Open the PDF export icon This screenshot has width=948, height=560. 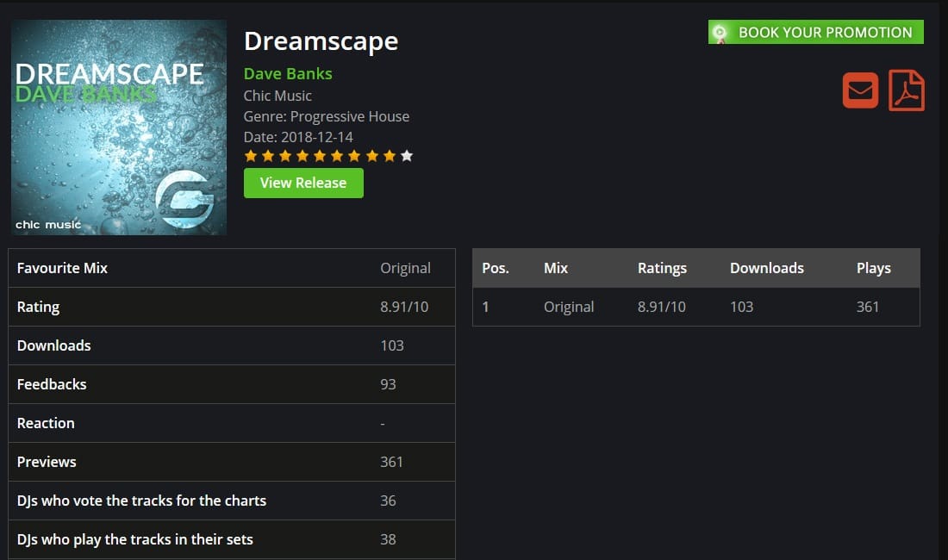point(906,90)
